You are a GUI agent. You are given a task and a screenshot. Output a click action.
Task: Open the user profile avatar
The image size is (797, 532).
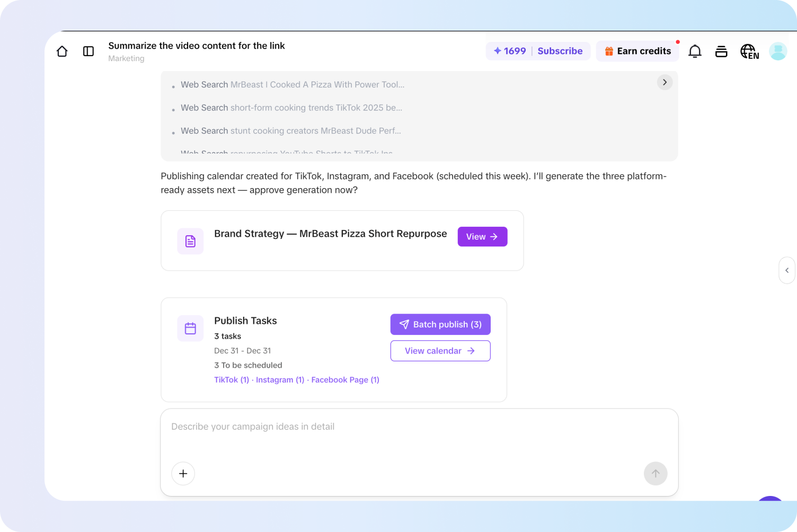tap(778, 51)
